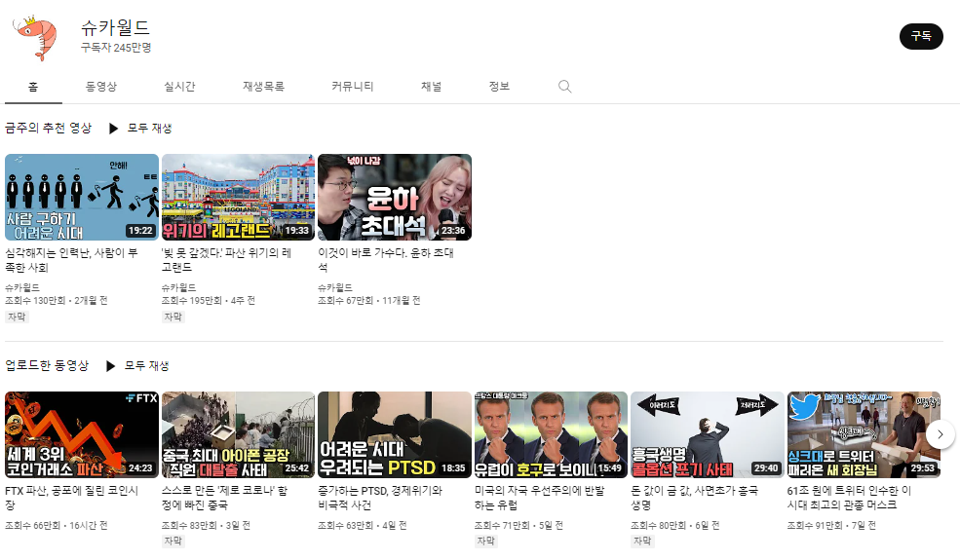Screen dimensions: 960x560
Task: Open title 돈 값이 금 값, 사면초가 흥국생명
Action: [x=694, y=498]
